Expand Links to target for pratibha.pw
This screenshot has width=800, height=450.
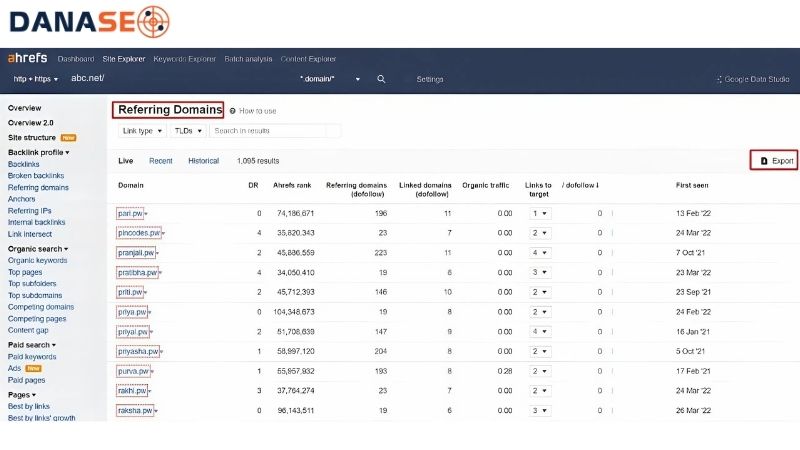[540, 272]
